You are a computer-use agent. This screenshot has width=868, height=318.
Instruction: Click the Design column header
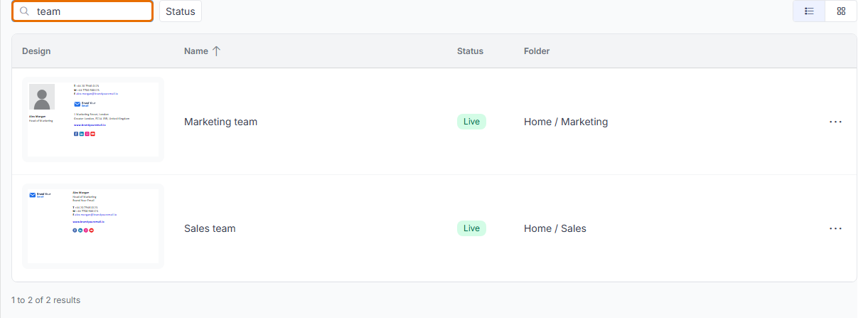tap(36, 51)
